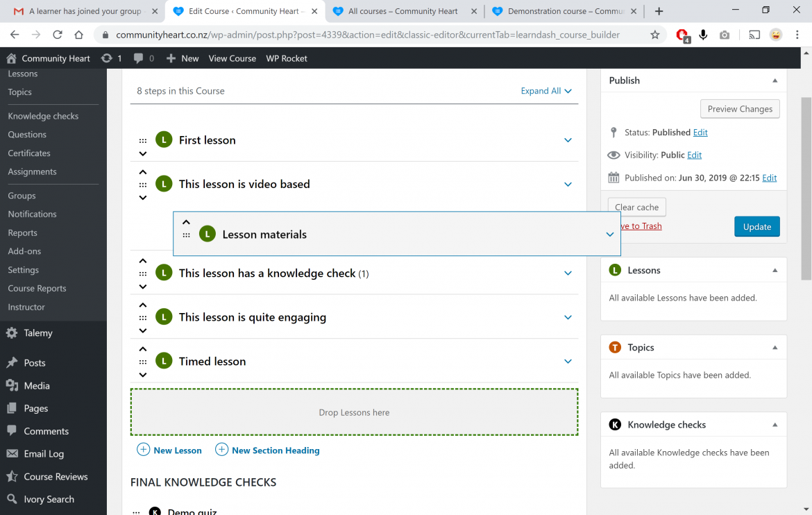Click New Section Heading link
This screenshot has width=812, height=515.
(276, 450)
